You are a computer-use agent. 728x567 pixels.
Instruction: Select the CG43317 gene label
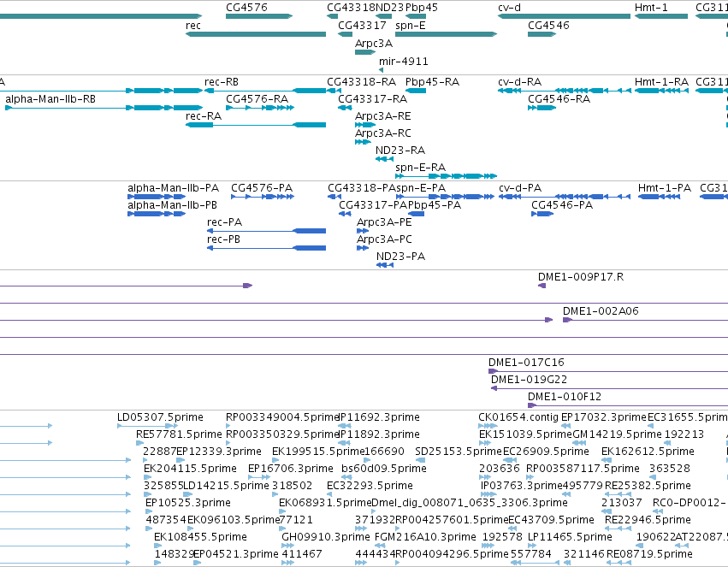pos(362,26)
